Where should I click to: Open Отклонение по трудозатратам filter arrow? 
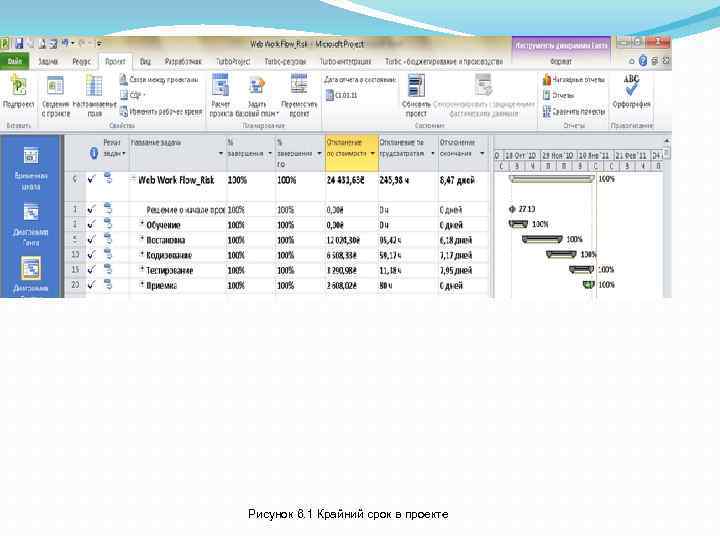point(433,154)
